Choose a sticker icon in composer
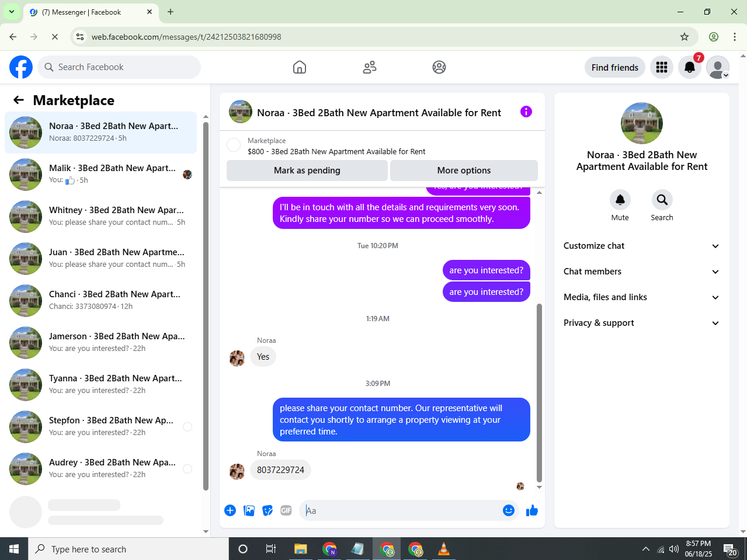Screen dimensions: 747x560 click(x=267, y=510)
